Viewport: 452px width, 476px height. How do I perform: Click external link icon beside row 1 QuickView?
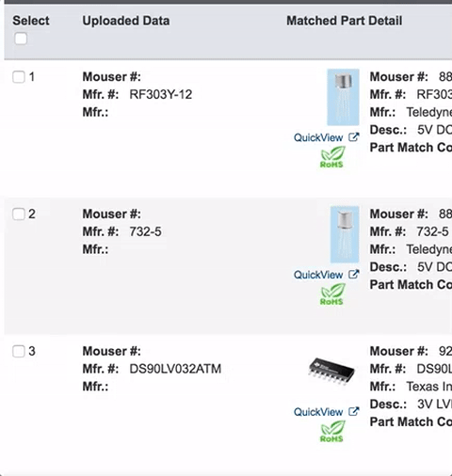pos(354,137)
